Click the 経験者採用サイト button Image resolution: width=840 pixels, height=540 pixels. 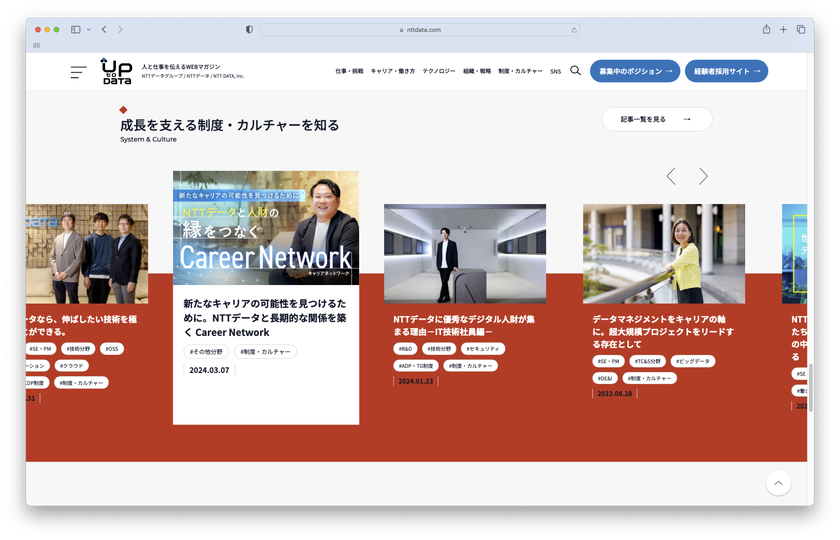tap(726, 71)
